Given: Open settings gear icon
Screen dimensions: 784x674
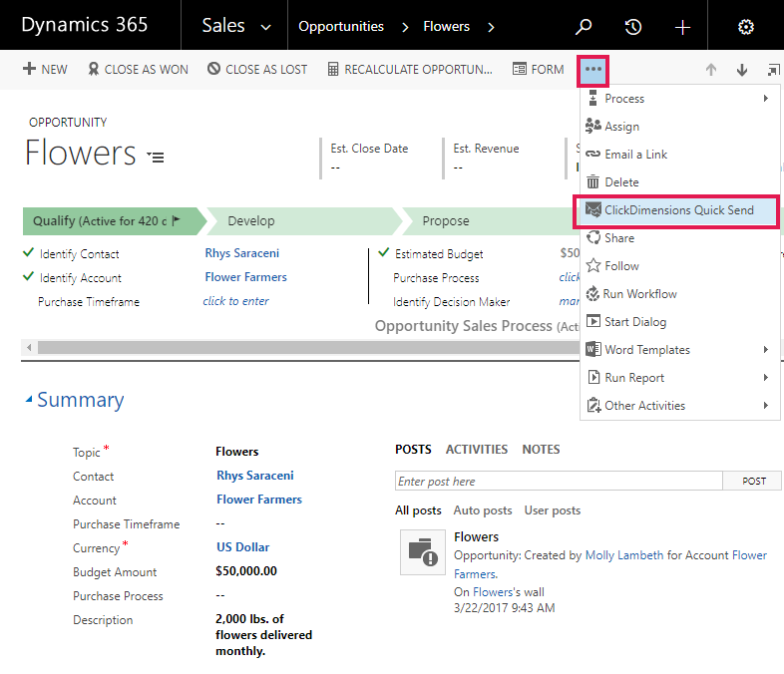Looking at the screenshot, I should pos(745,27).
